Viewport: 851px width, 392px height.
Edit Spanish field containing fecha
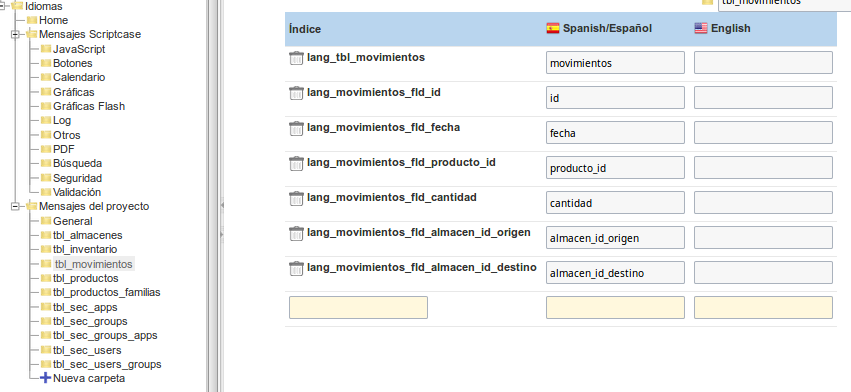[x=615, y=132]
